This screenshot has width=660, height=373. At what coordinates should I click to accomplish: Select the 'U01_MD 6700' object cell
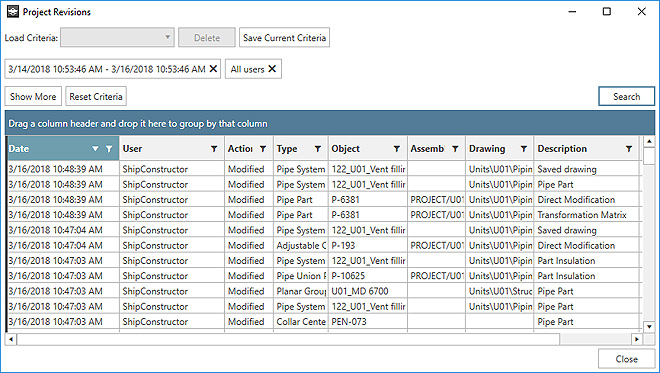[367, 291]
